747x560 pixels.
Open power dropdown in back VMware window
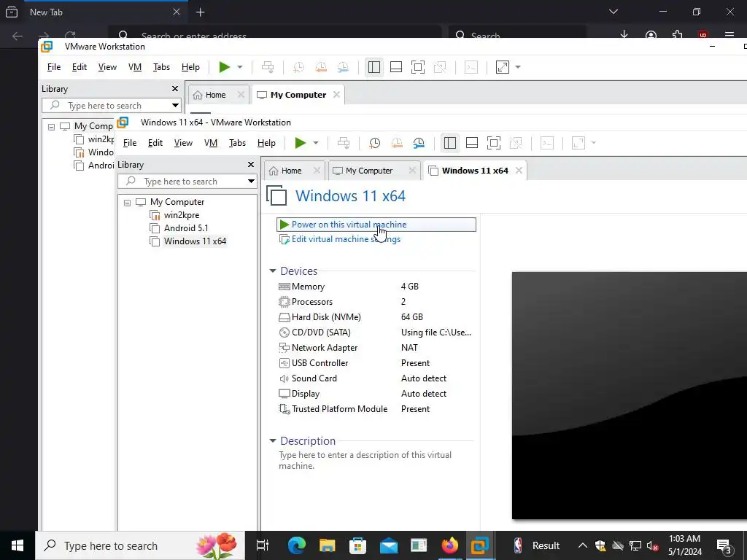(239, 67)
